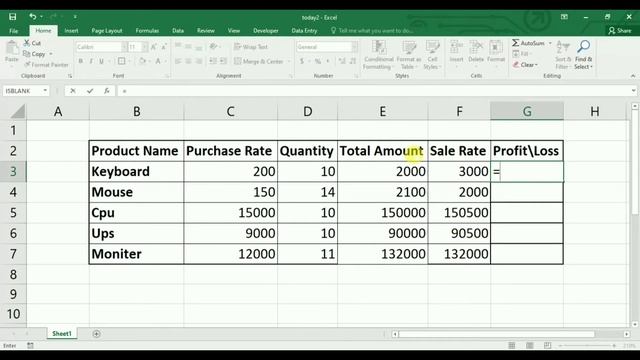Open Format as Table gallery

point(409,55)
